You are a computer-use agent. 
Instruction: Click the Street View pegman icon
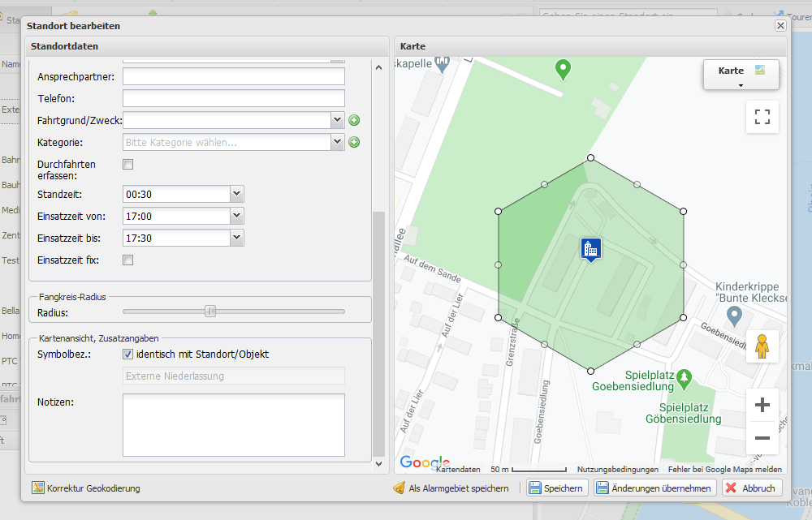point(762,346)
